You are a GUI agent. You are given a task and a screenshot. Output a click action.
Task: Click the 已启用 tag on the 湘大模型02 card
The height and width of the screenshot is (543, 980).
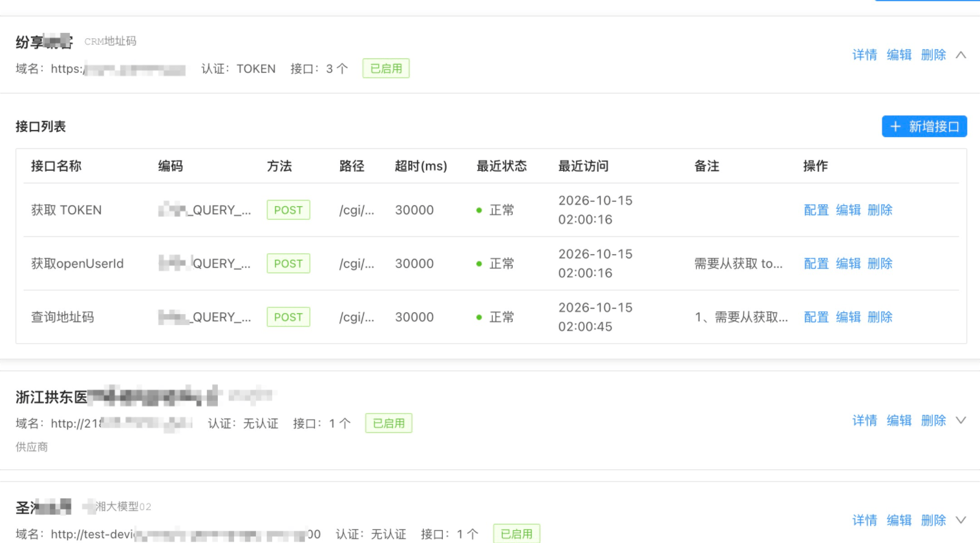[x=517, y=534]
